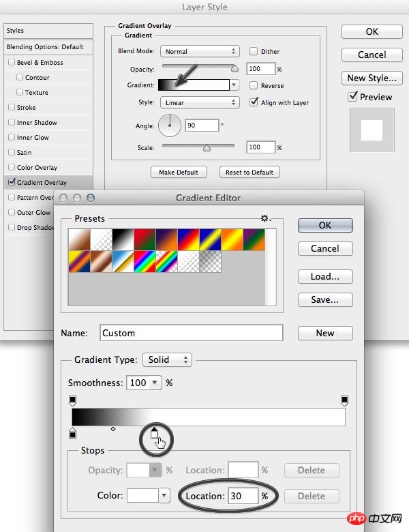The height and width of the screenshot is (532, 409).
Task: Toggle the Preview checkbox in Layer Style
Action: tap(352, 96)
